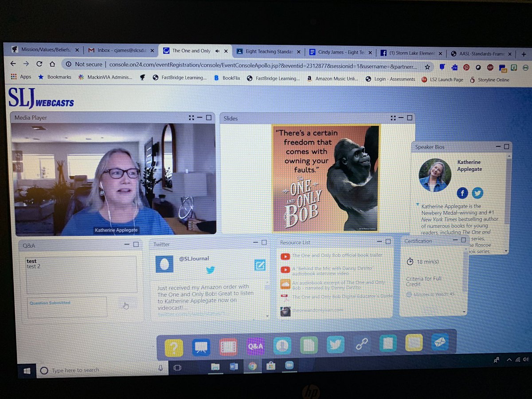The image size is (532, 399).
Task: Open The One and Only Bob Digital Educator's Guide
Action: pyautogui.click(x=342, y=297)
